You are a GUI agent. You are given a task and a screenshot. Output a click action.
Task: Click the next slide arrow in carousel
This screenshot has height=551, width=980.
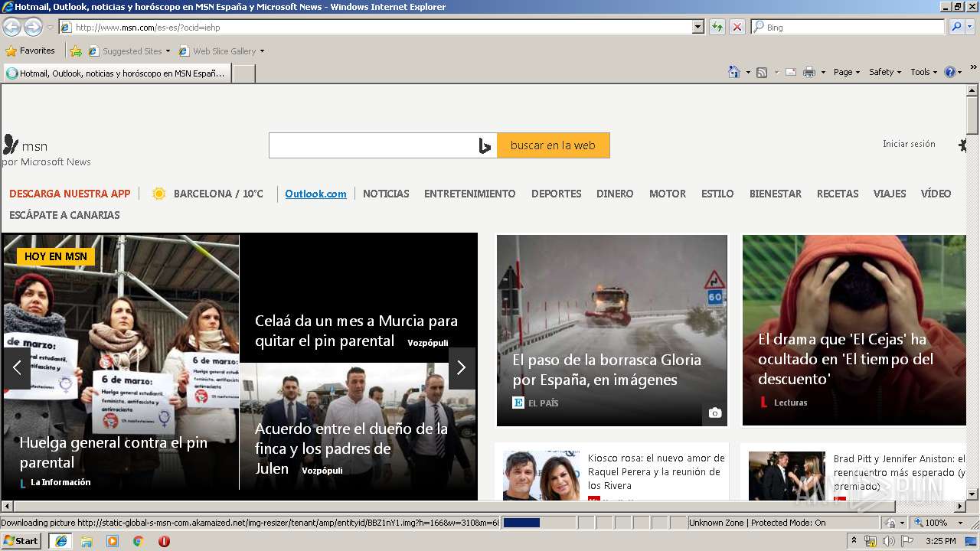461,368
